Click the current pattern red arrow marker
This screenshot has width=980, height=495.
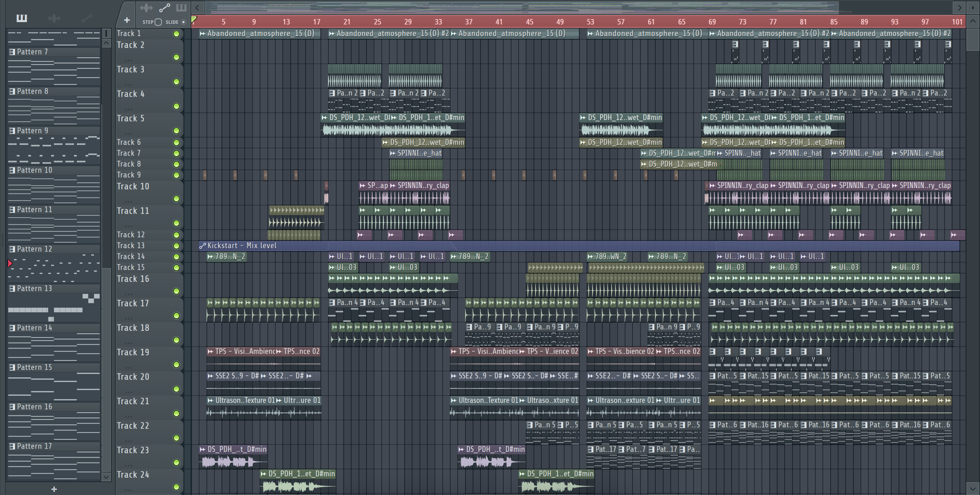tap(10, 263)
